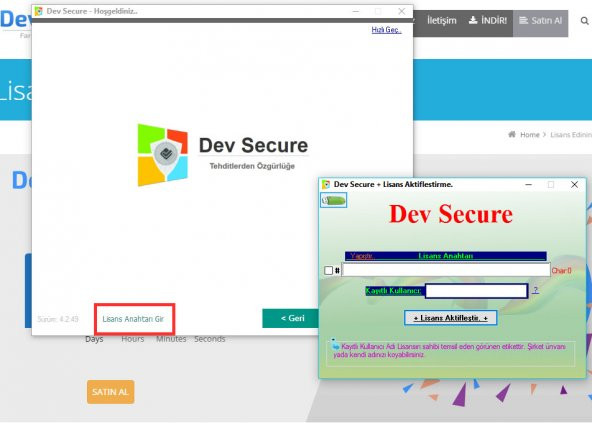592x423 pixels.
Task: Click the Char 0 counter text
Action: click(x=561, y=270)
